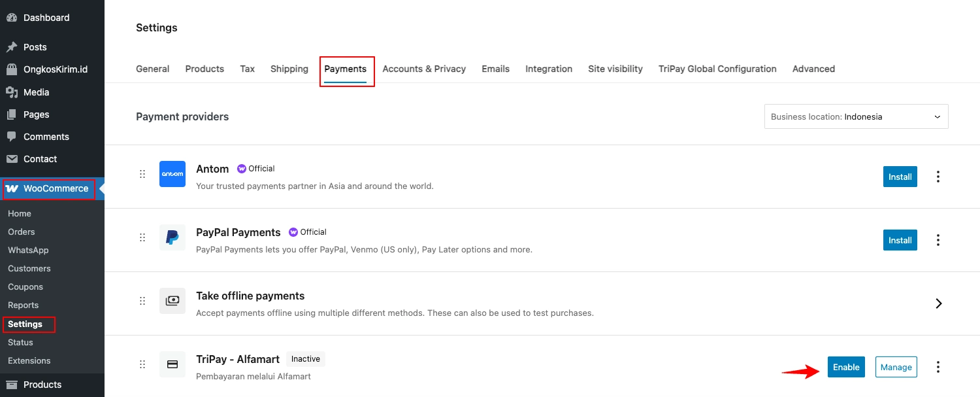This screenshot has height=397, width=980.
Task: Click the Official badge next to Antom
Action: pyautogui.click(x=256, y=169)
